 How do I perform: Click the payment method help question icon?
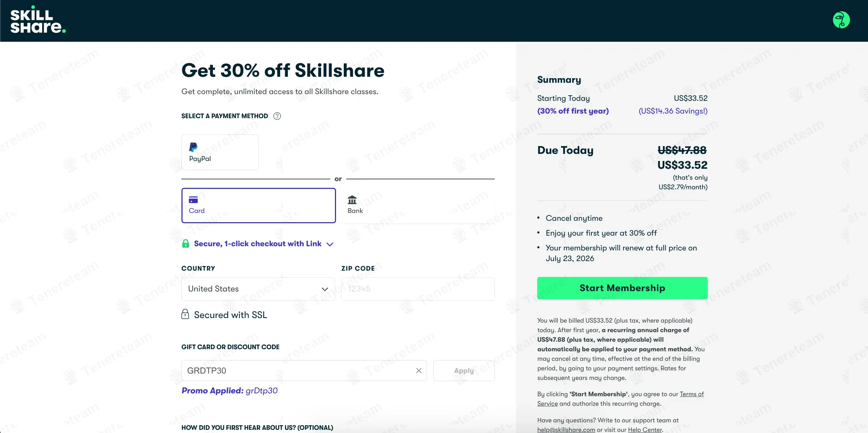coord(277,116)
